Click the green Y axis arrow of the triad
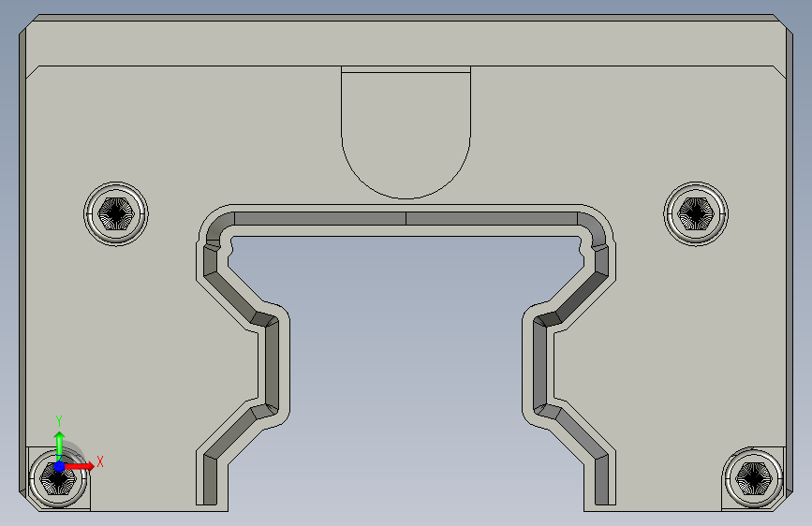812x526 pixels. [59, 446]
